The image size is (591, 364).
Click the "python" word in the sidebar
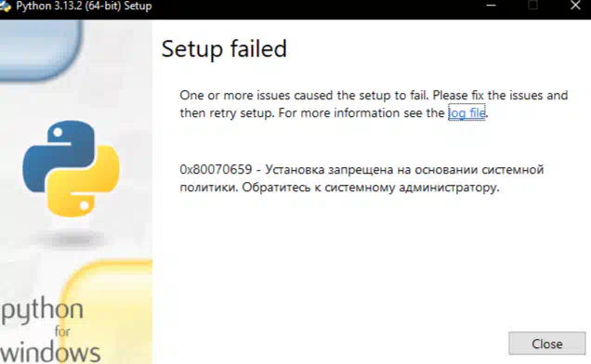pos(42,311)
